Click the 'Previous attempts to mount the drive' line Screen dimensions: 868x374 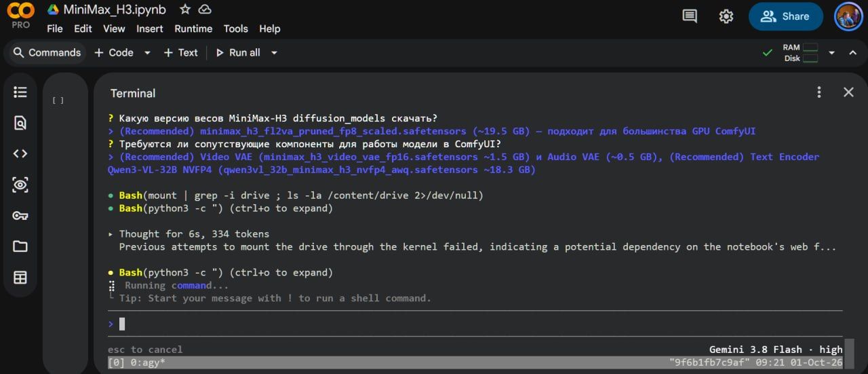477,247
